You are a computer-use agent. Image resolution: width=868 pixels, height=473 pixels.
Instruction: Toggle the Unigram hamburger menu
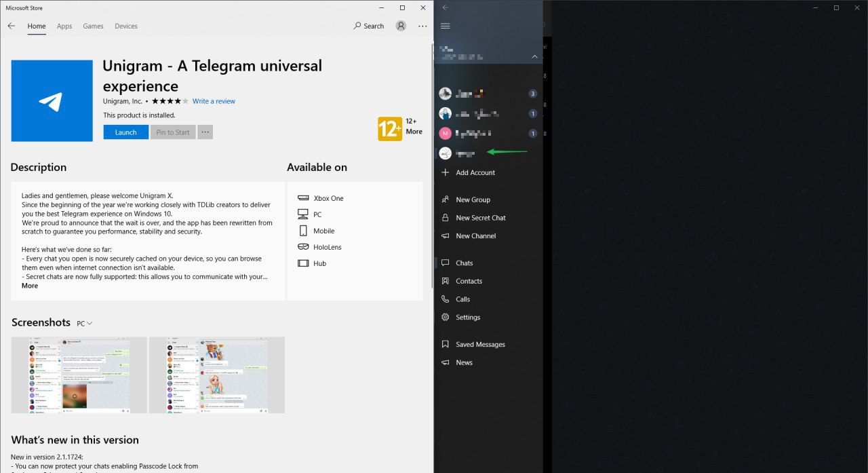(445, 26)
